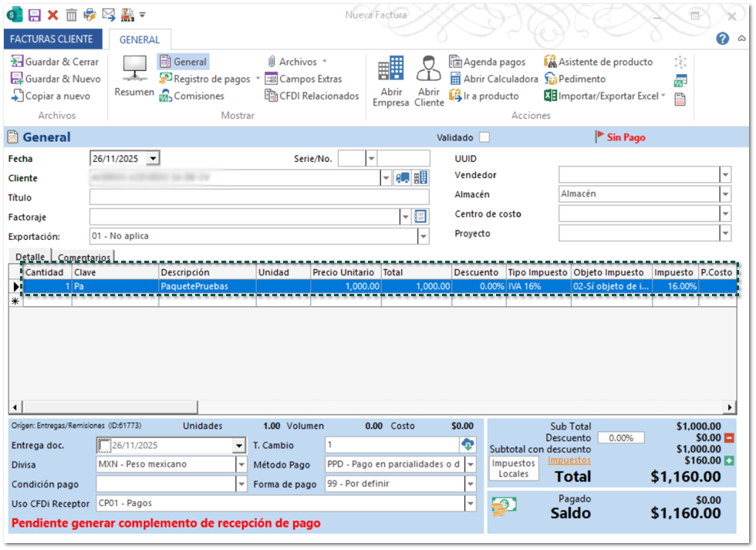This screenshot has width=756, height=550.
Task: Open Abrir Calculadora tool
Action: tap(493, 79)
